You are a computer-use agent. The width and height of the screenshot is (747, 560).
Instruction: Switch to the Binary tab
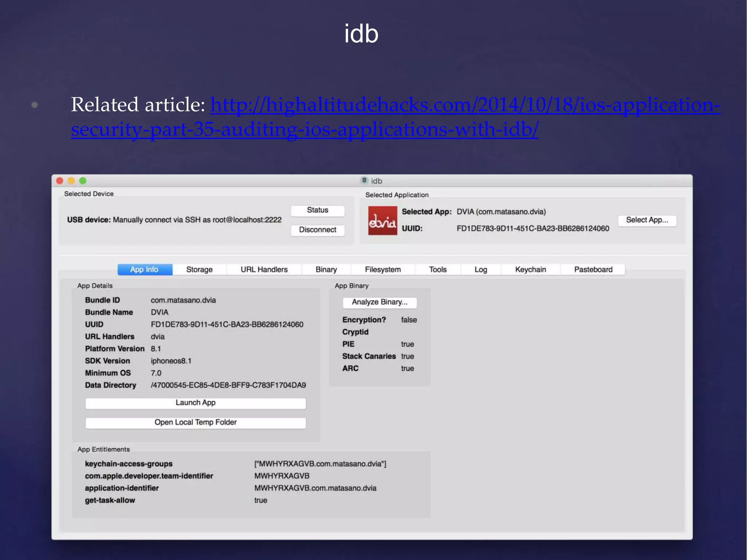click(326, 269)
